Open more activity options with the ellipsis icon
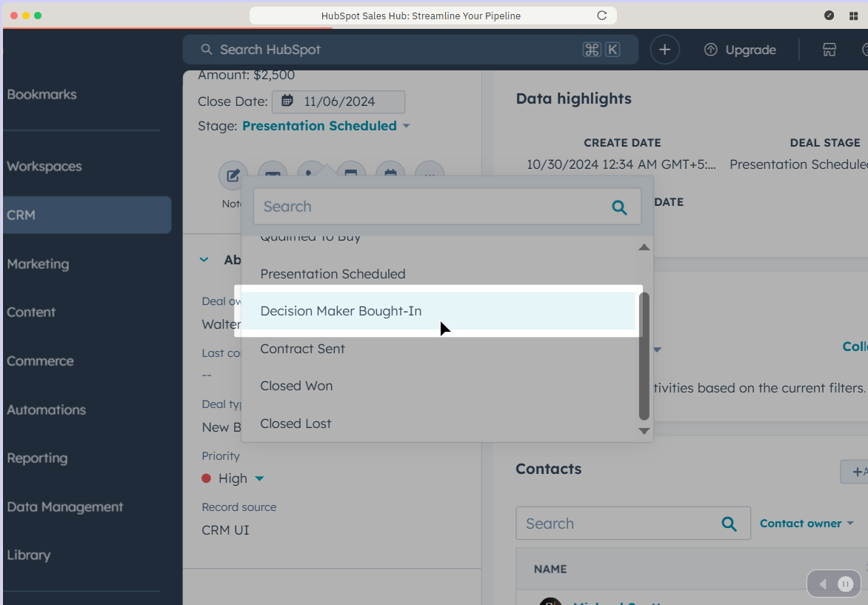868x605 pixels. tap(430, 175)
